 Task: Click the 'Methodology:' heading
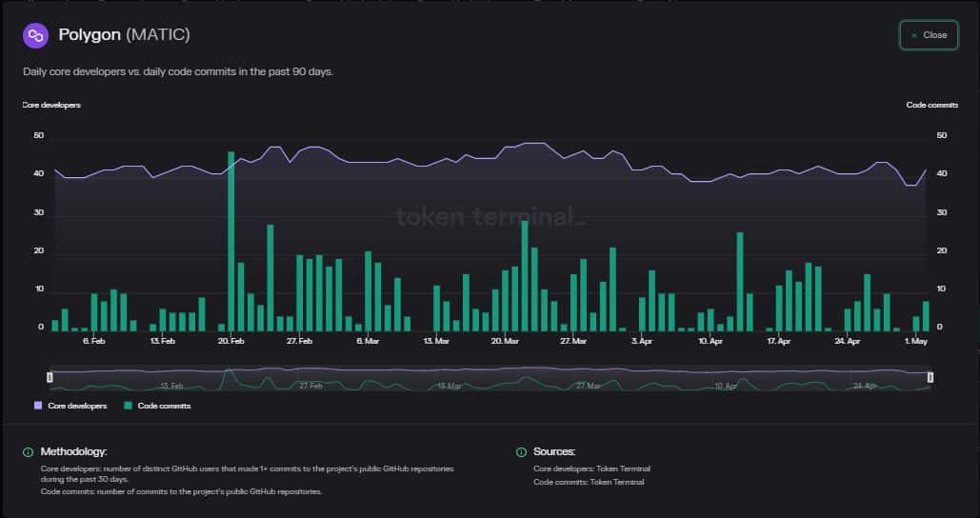73,451
